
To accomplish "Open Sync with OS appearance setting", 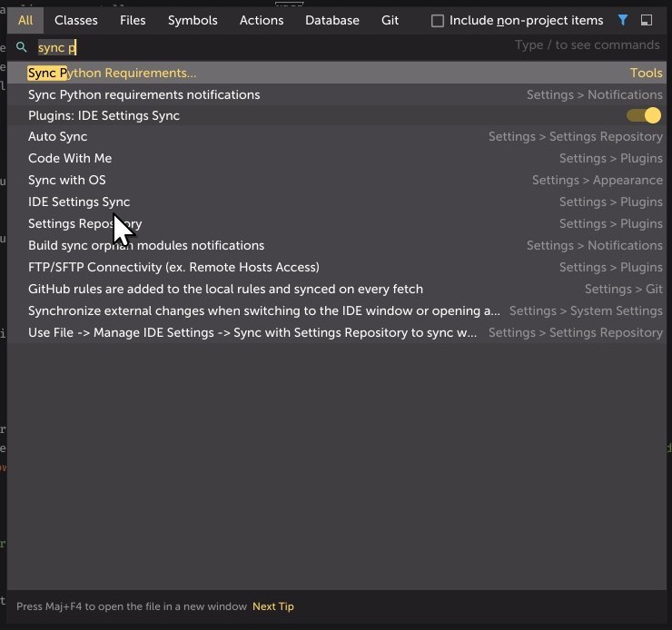I will click(67, 180).
